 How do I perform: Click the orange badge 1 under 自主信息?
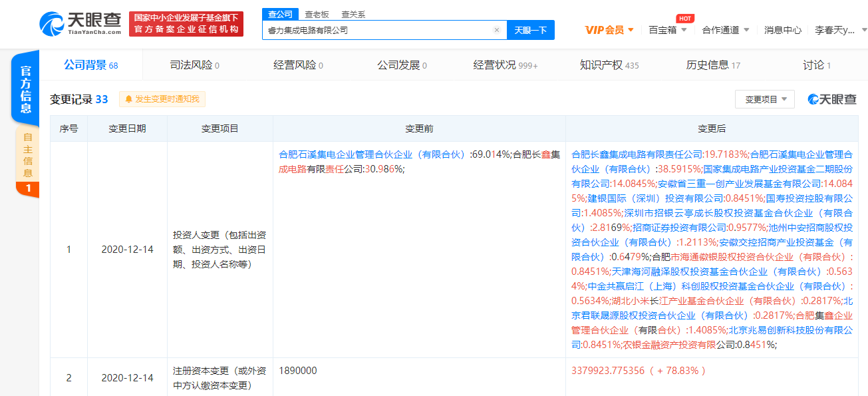pos(28,190)
